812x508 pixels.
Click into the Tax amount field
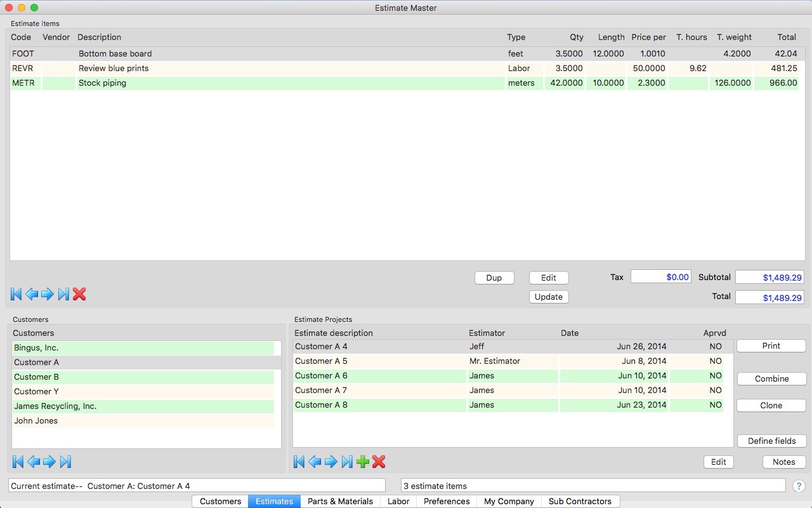point(660,277)
